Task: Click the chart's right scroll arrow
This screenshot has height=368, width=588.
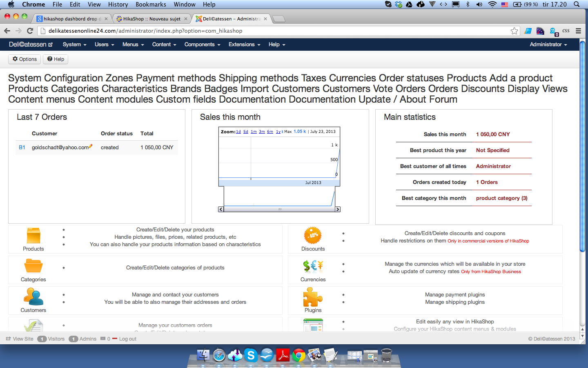Action: [338, 209]
